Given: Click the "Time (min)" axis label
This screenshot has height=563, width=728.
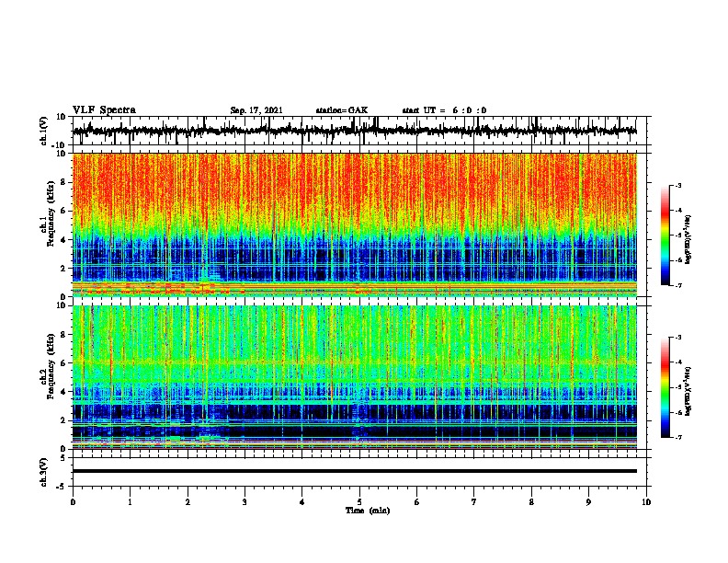Looking at the screenshot, I should [368, 511].
